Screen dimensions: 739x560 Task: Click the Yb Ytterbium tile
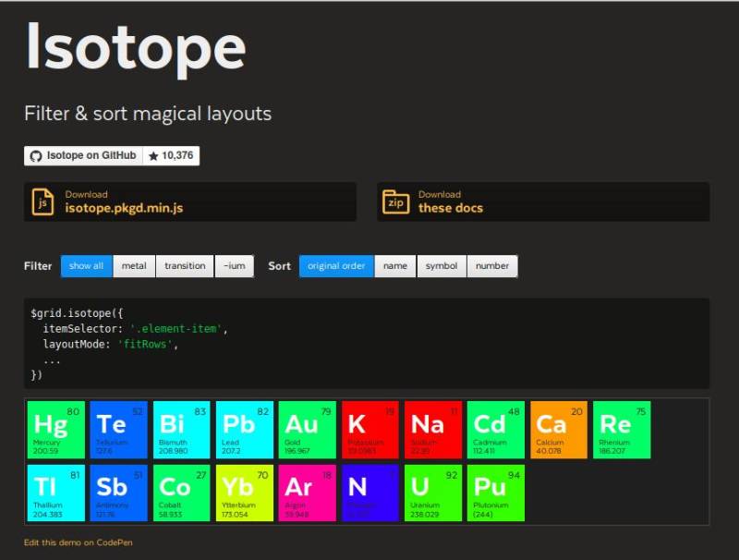pyautogui.click(x=245, y=493)
